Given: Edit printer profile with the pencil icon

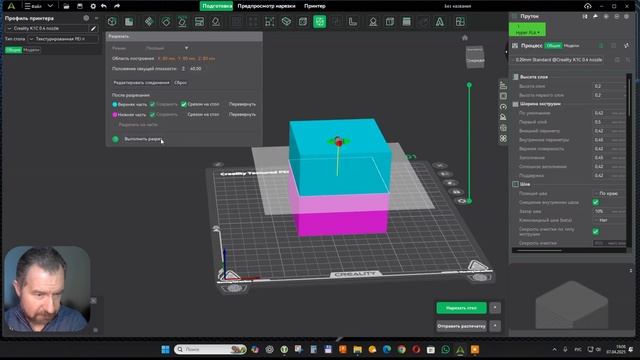Looking at the screenshot, I should coord(93,29).
